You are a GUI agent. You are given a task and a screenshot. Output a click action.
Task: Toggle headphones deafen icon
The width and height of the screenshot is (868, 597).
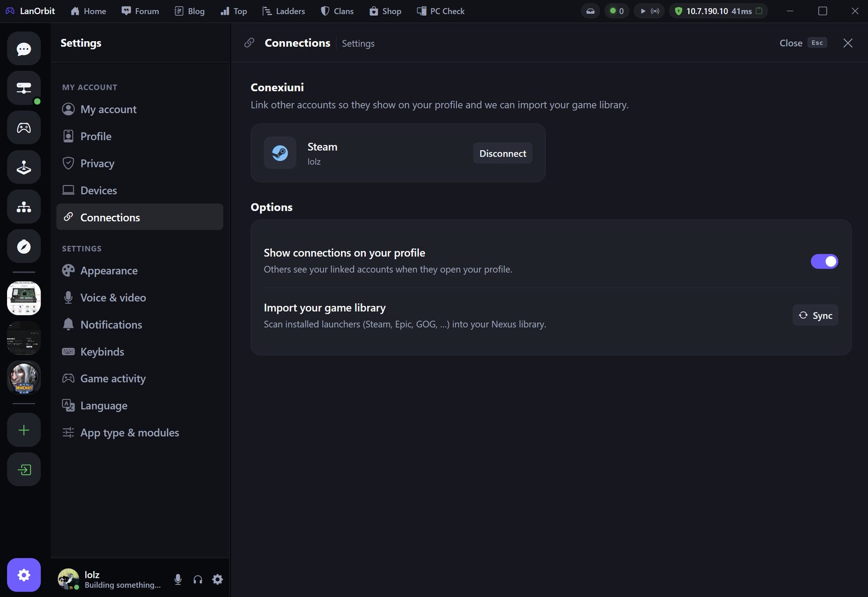(198, 579)
